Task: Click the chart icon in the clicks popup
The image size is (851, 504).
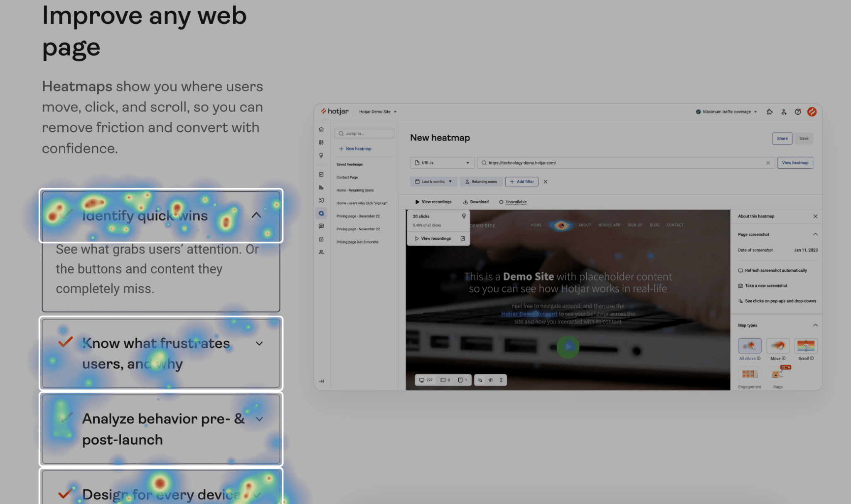Action: pos(463,238)
